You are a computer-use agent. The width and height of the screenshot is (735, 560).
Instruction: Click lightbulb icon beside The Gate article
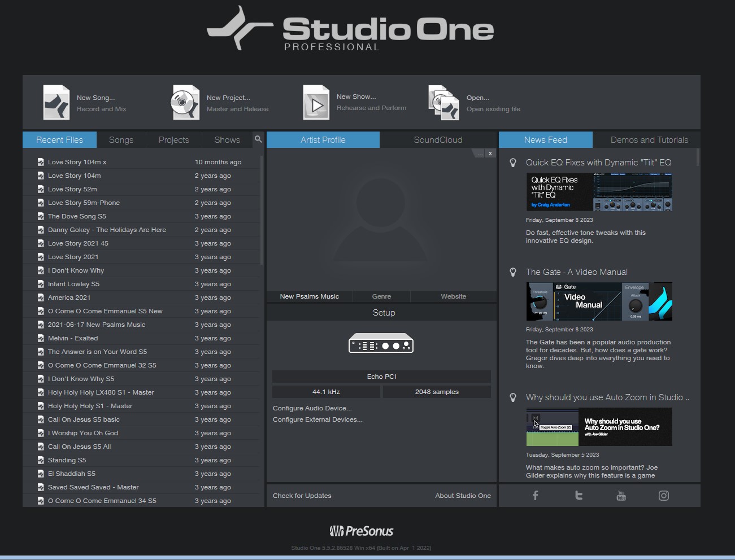coord(513,272)
